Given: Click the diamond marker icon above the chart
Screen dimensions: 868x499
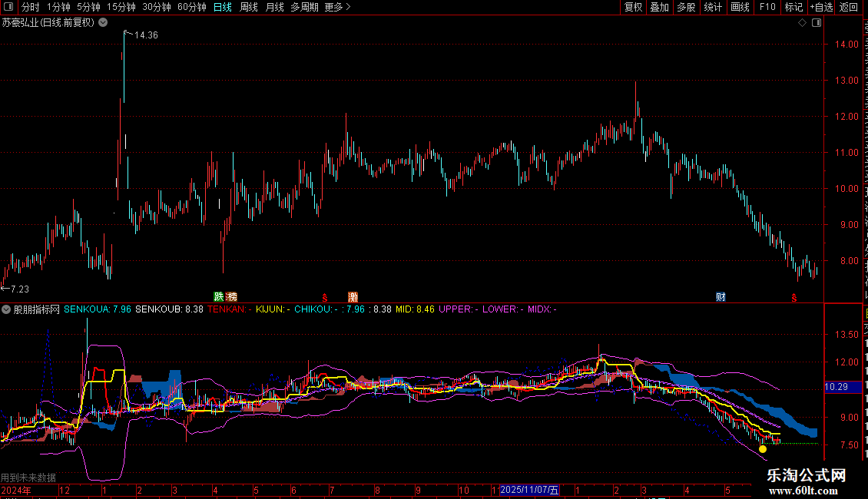Looking at the screenshot, I should coord(802,23).
